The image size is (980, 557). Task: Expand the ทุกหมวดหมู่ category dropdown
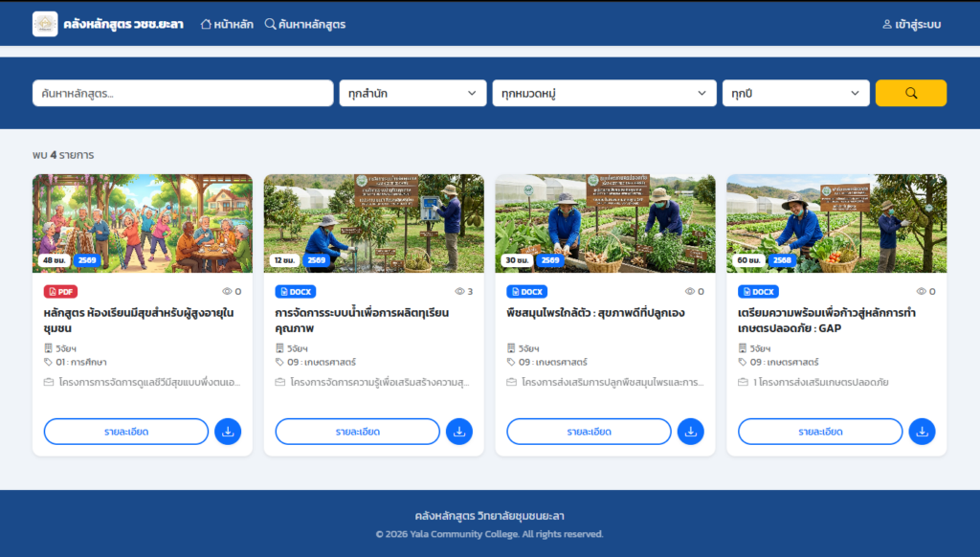[604, 93]
